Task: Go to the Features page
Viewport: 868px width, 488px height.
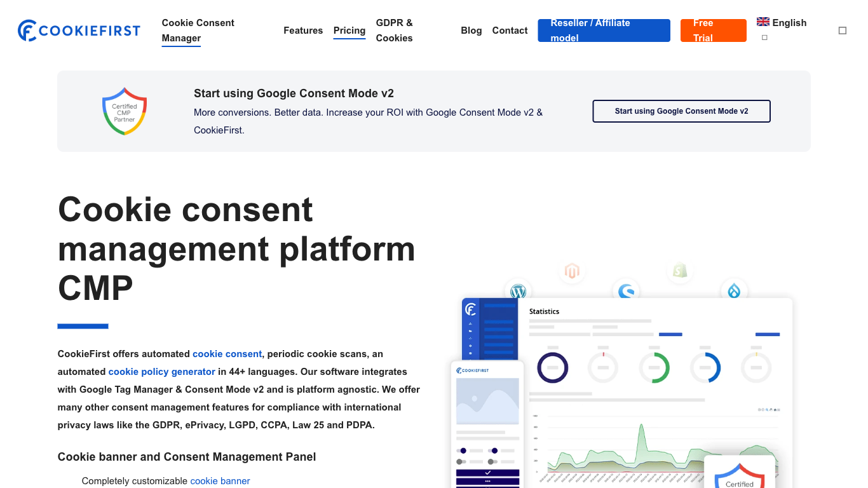Action: (303, 30)
